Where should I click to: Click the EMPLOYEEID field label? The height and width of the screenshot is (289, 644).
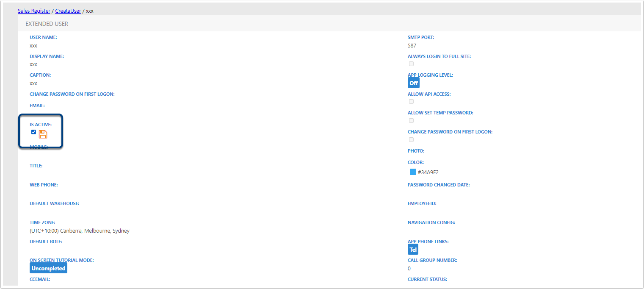click(422, 203)
